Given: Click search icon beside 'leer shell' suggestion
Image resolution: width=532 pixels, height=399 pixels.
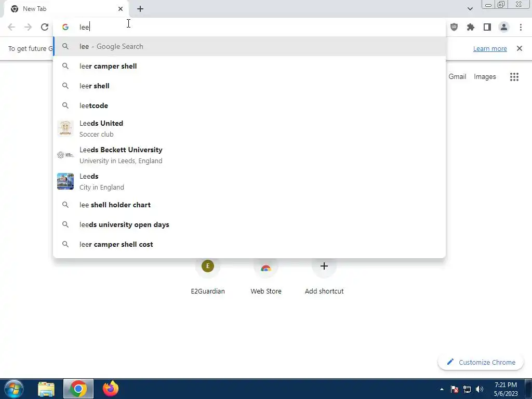Looking at the screenshot, I should coord(65,86).
